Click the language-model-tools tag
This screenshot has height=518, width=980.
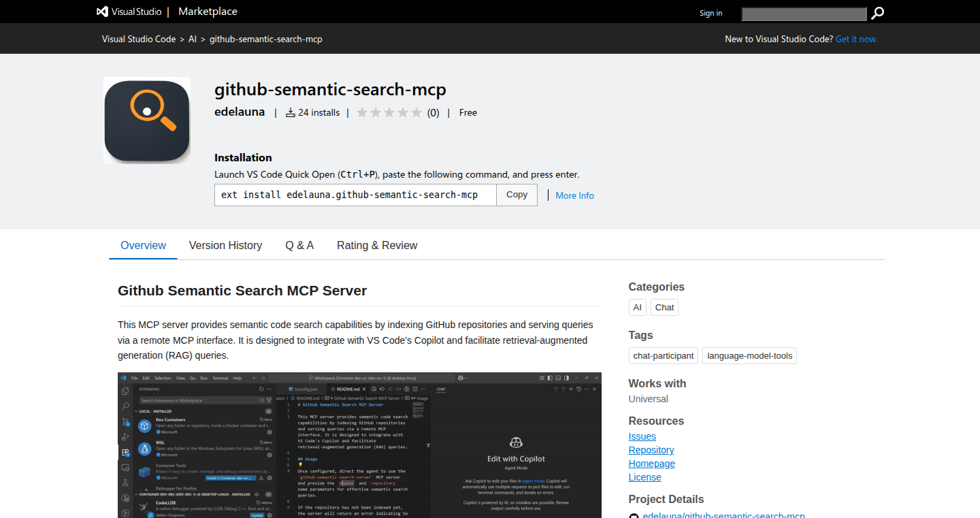tap(750, 356)
